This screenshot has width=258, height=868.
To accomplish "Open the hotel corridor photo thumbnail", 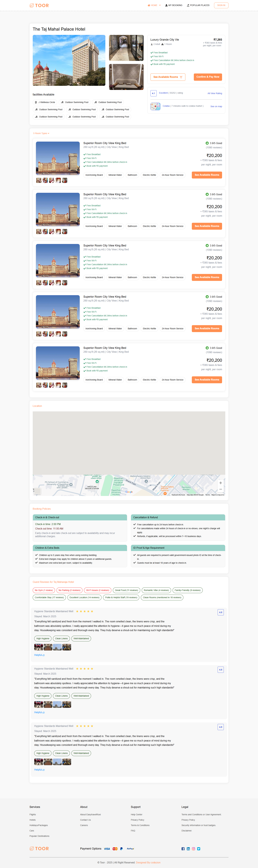I will (x=126, y=48).
